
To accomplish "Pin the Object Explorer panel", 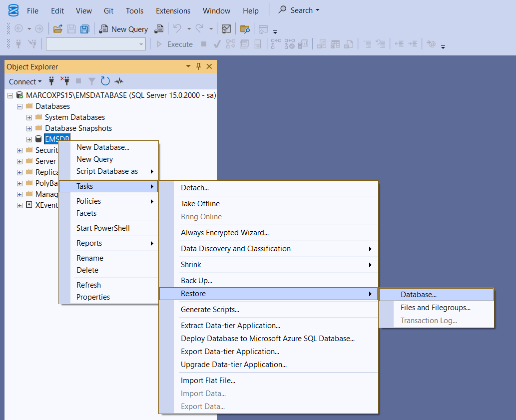I will pyautogui.click(x=198, y=66).
